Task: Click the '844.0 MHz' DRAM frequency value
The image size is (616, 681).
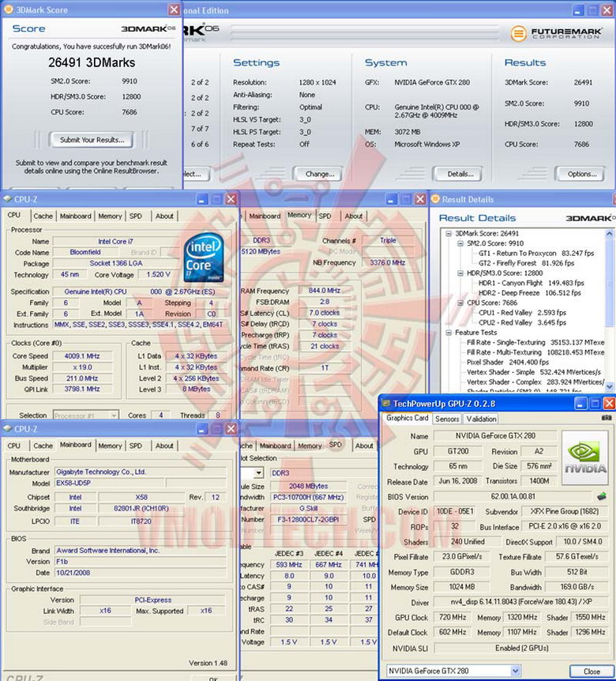Action: (325, 291)
